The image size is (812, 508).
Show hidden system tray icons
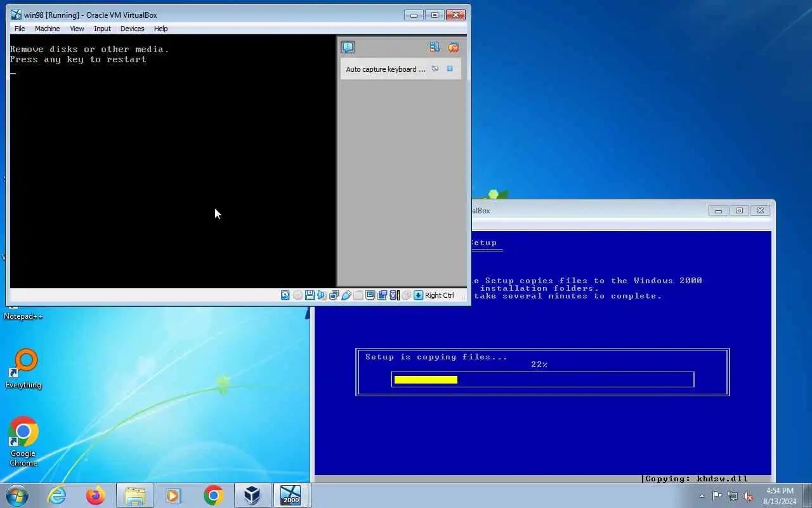click(702, 496)
